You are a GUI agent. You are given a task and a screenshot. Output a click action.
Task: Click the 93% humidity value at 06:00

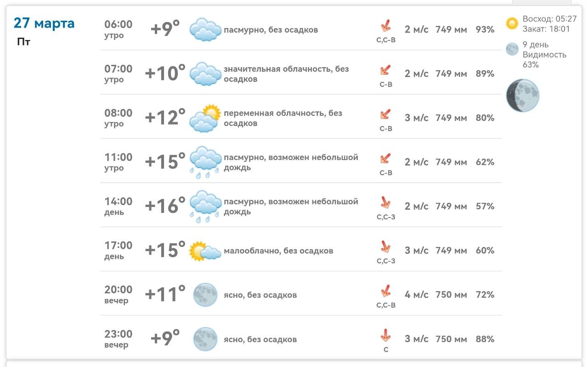pyautogui.click(x=485, y=30)
